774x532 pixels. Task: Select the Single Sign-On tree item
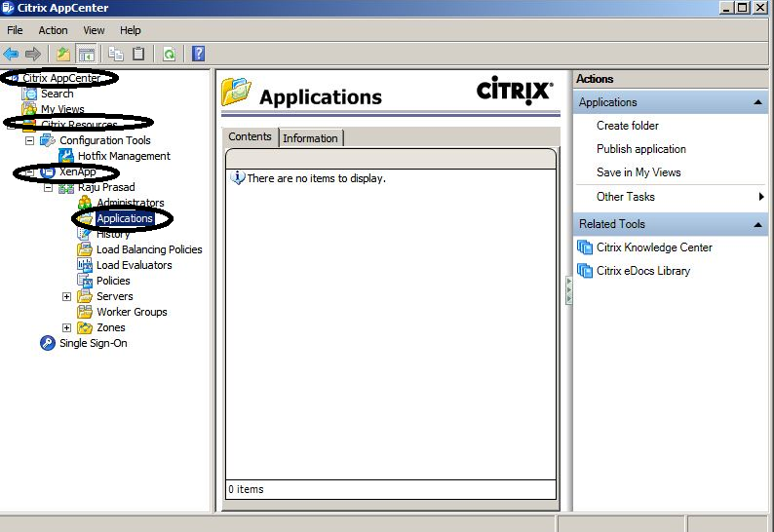pyautogui.click(x=94, y=343)
